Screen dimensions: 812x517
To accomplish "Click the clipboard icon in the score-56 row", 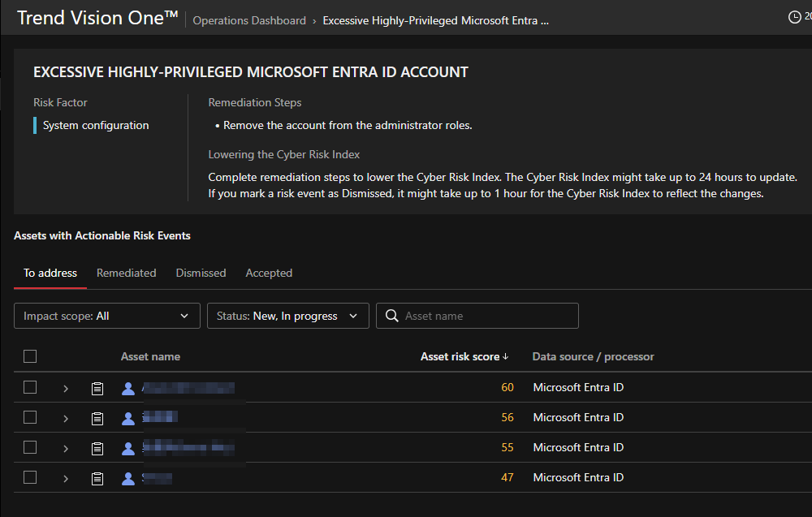I will pos(97,418).
